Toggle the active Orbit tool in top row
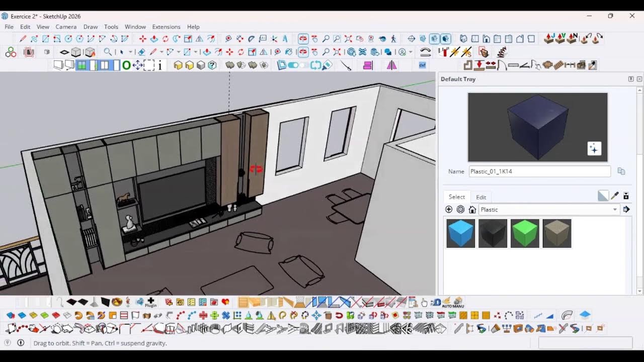The height and width of the screenshot is (362, 644). [303, 39]
